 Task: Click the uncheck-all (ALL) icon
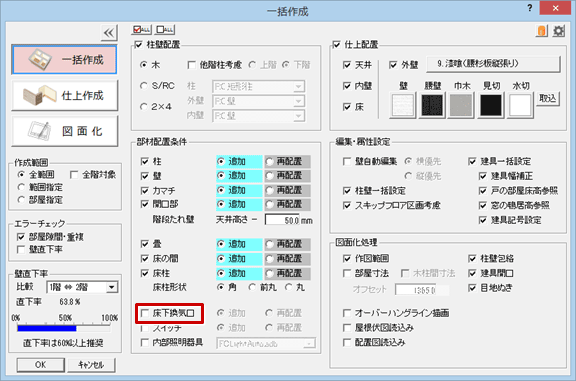(x=165, y=29)
